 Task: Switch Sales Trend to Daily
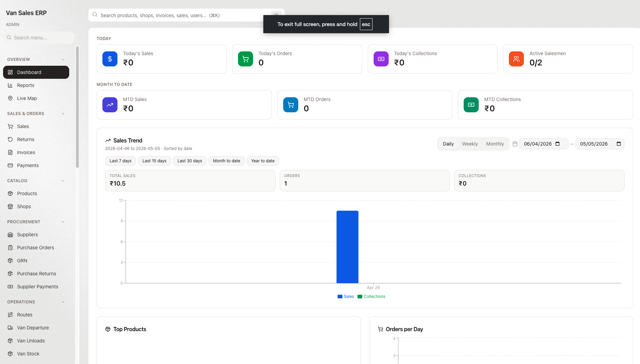pos(448,144)
